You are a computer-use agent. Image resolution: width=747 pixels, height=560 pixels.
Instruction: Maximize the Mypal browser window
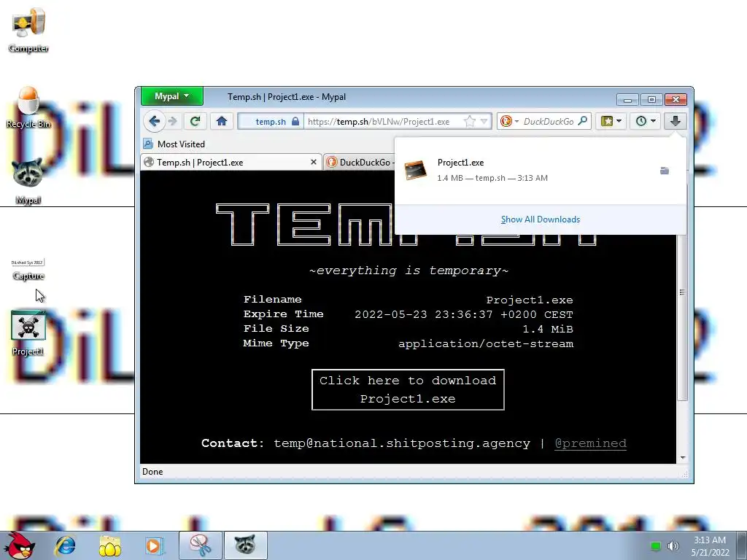click(x=651, y=99)
